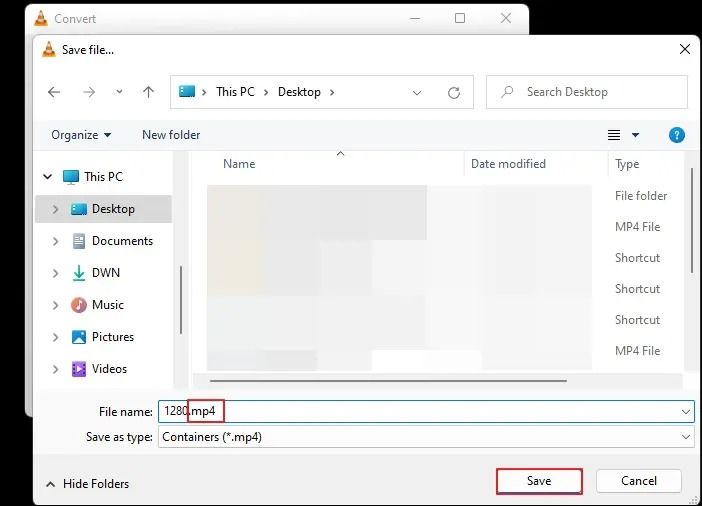Open the recent locations chevron
This screenshot has width=702, height=506.
(x=119, y=92)
